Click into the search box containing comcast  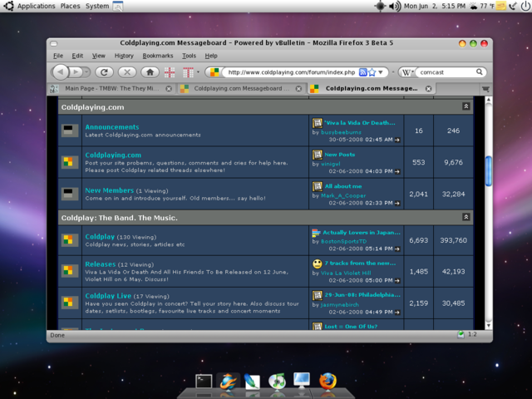tap(446, 72)
